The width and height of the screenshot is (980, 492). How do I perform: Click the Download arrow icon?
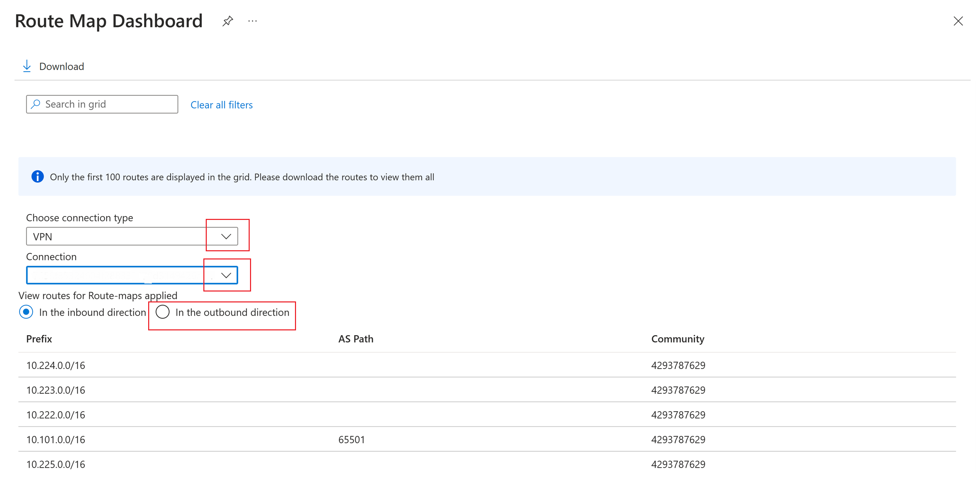pos(27,66)
